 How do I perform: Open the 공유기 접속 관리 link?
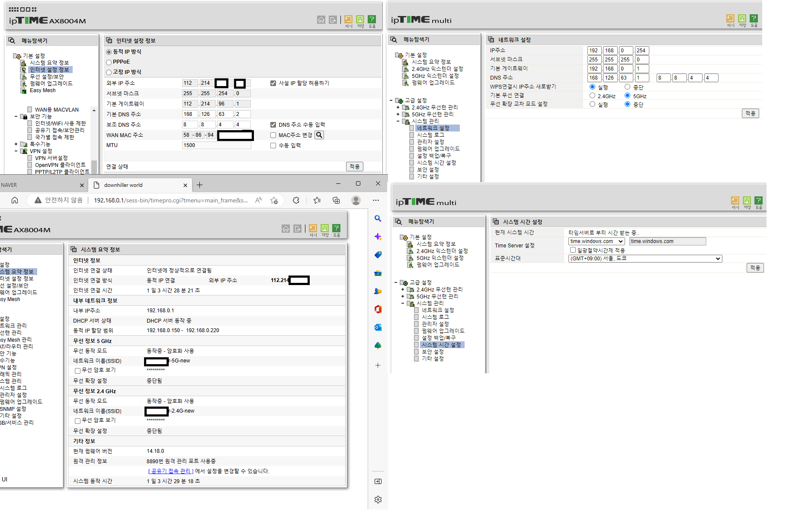point(170,471)
